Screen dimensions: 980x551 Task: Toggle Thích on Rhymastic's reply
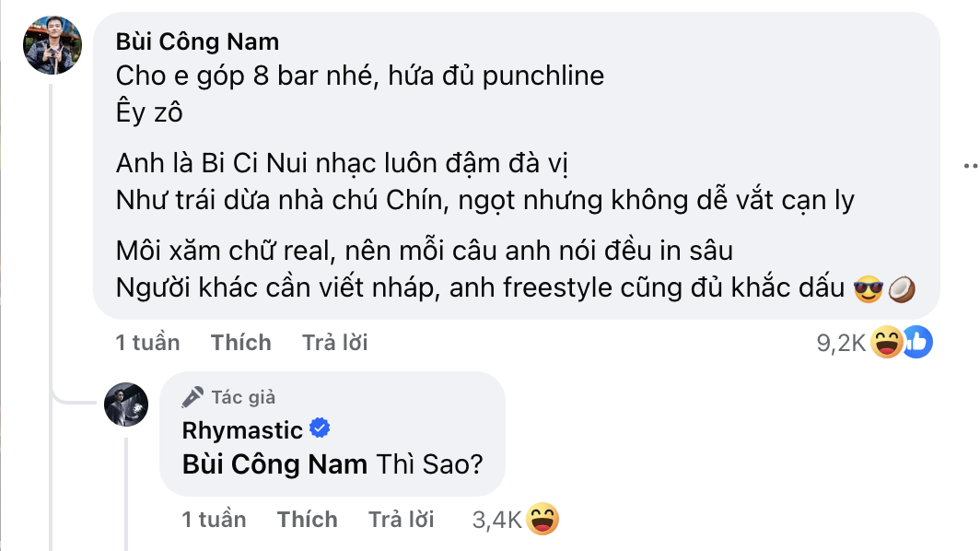click(x=307, y=520)
